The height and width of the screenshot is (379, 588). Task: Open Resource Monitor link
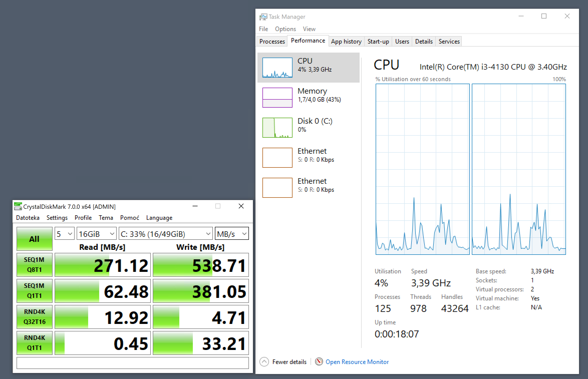point(357,362)
